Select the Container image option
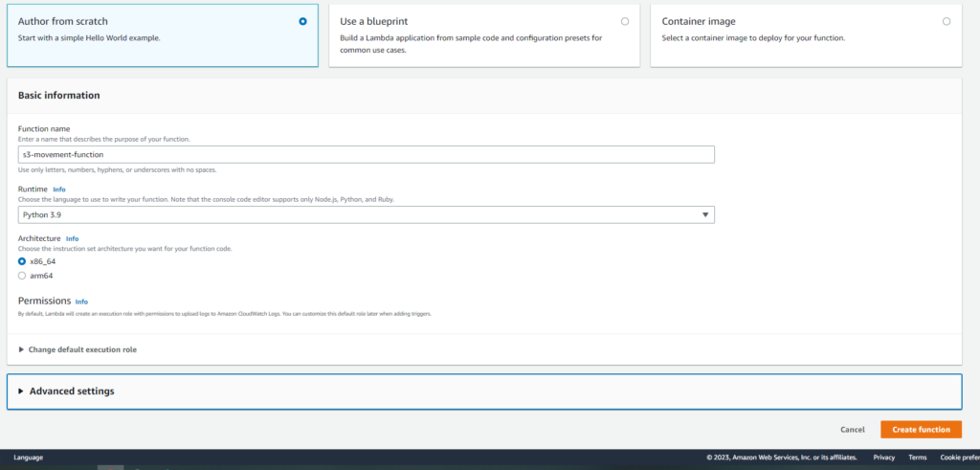Image resolution: width=980 pixels, height=470 pixels. 947,21
